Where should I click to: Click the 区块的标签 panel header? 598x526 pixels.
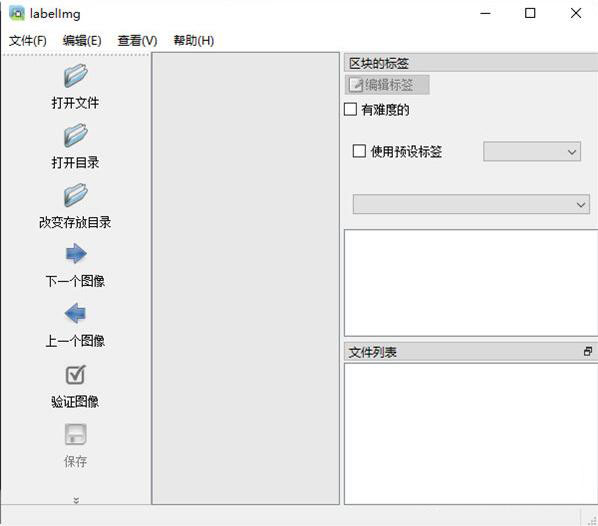[x=471, y=63]
